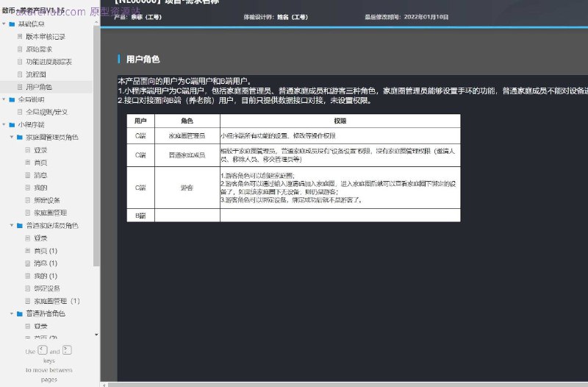Click the 普通游客角色 folder icon
588x387 pixels.
click(20, 313)
